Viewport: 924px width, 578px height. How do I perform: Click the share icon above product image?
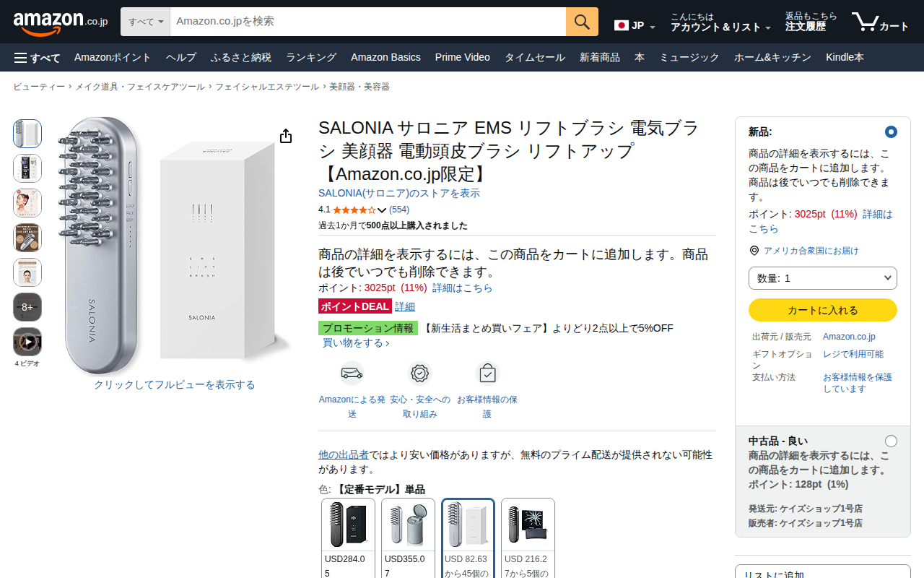286,136
